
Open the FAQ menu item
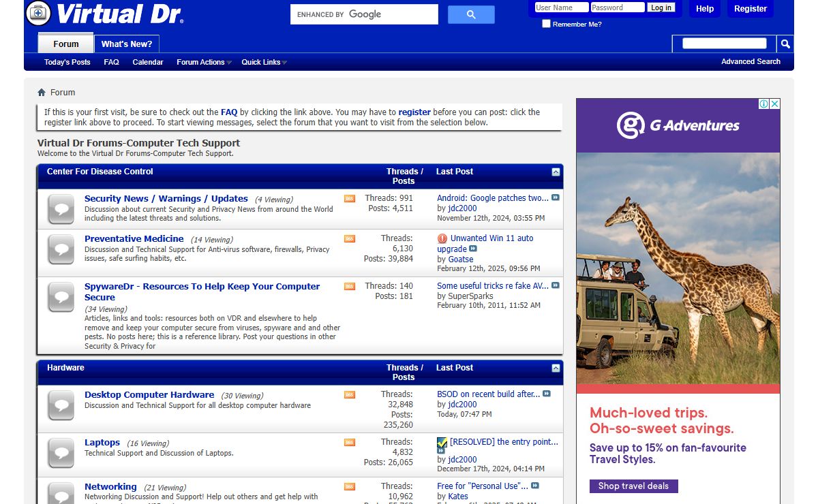(x=112, y=62)
